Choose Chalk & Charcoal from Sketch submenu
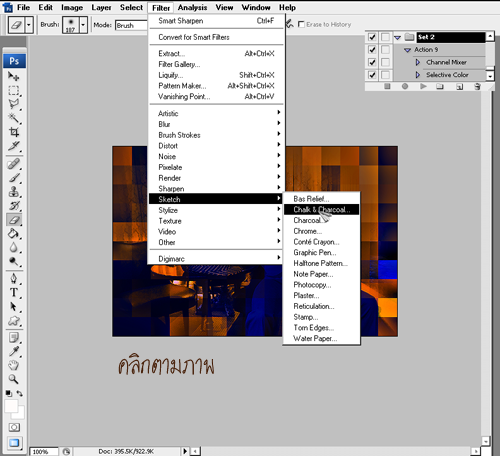Image resolution: width=500 pixels, height=456 pixels. point(321,209)
